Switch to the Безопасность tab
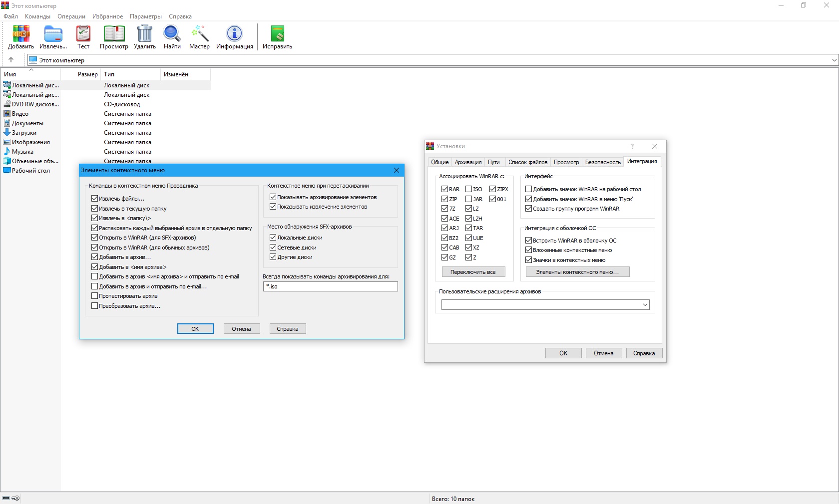 coord(603,162)
